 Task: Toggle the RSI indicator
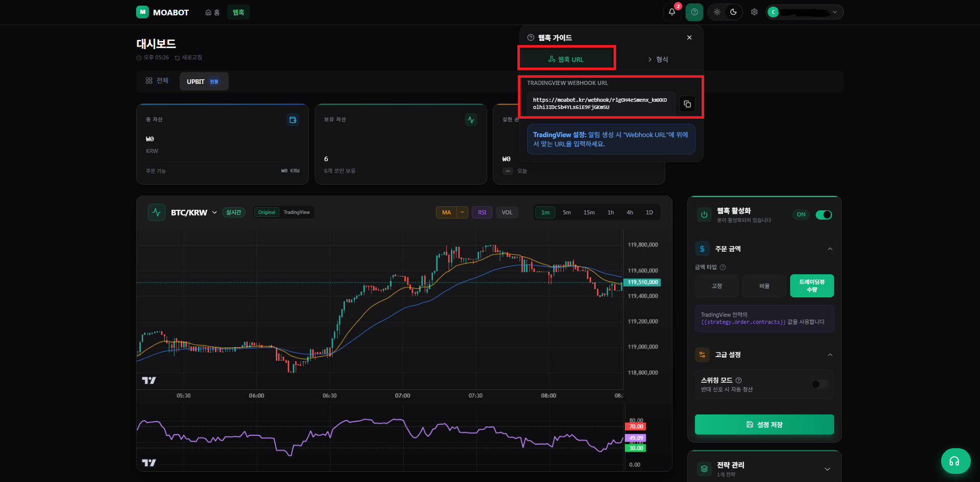[x=482, y=212]
